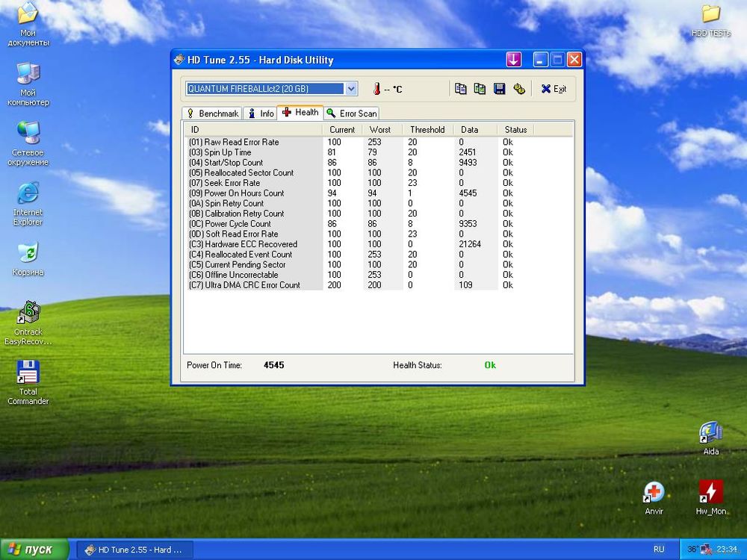Click the copy screenshot to clipboard icon
Screen dimensions: 747x560
tap(480, 89)
